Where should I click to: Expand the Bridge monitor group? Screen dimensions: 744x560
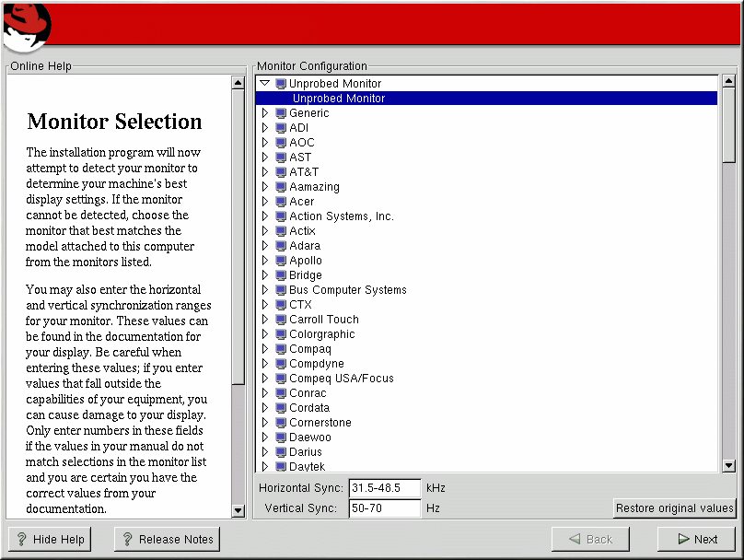[265, 274]
